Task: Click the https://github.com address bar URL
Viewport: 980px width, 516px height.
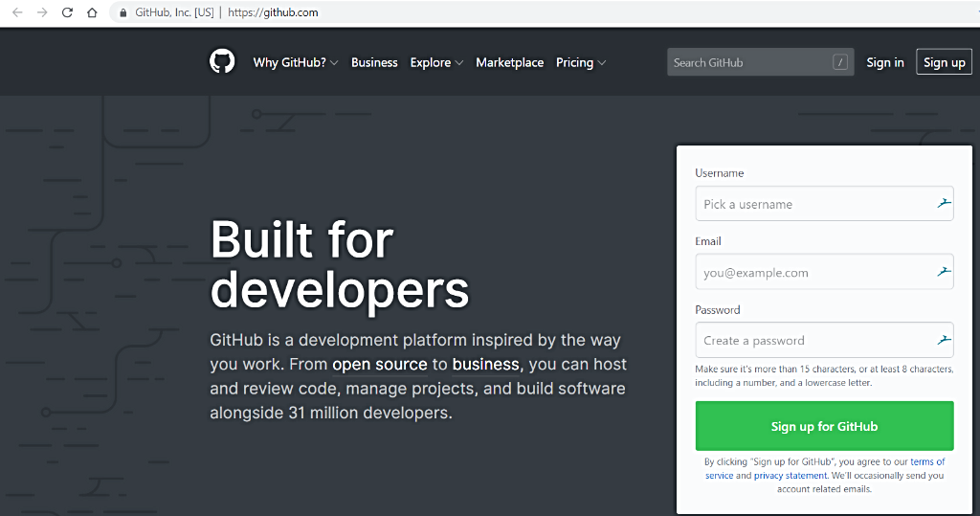Action: (x=273, y=12)
